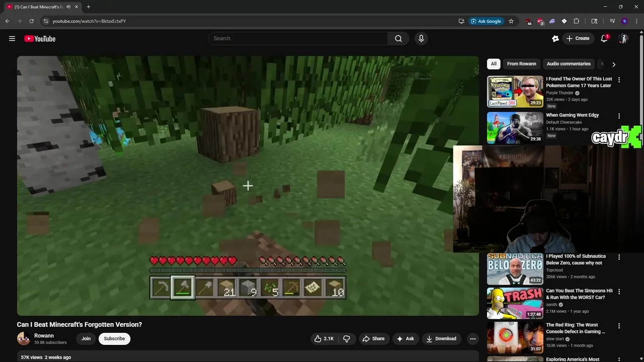Show more filter chips with arrow
Screen dimensions: 644x362
(613, 64)
